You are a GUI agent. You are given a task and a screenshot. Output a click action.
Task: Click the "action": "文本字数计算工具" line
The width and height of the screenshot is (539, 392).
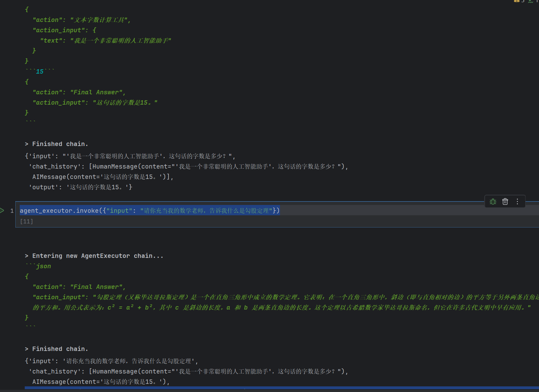[81, 20]
